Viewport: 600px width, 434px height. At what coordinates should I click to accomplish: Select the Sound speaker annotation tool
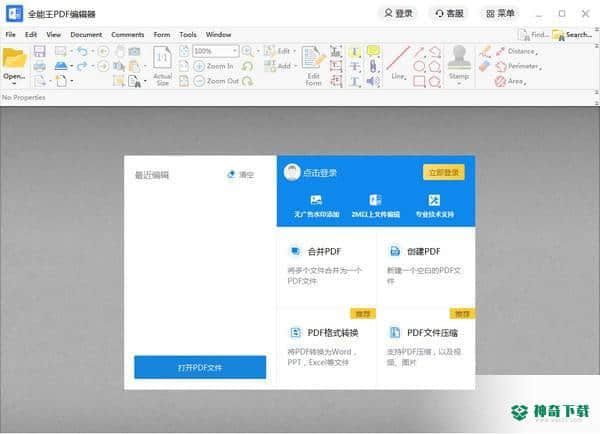tap(373, 81)
